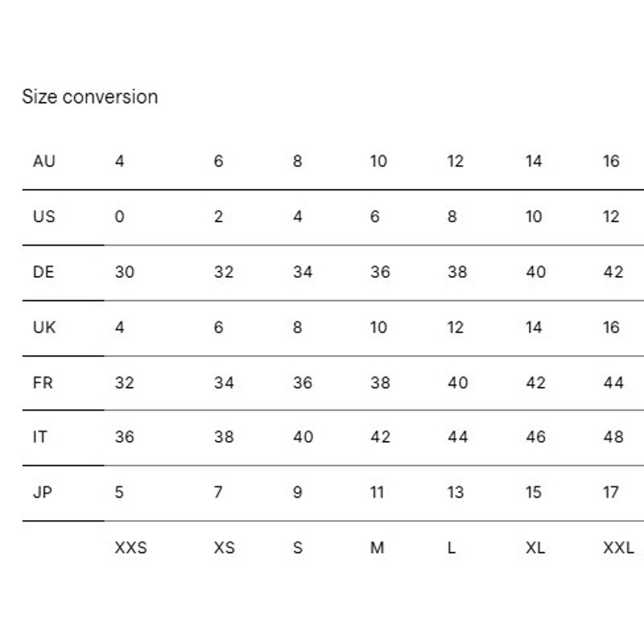Select the L size label
The image size is (644, 644).
tap(452, 547)
